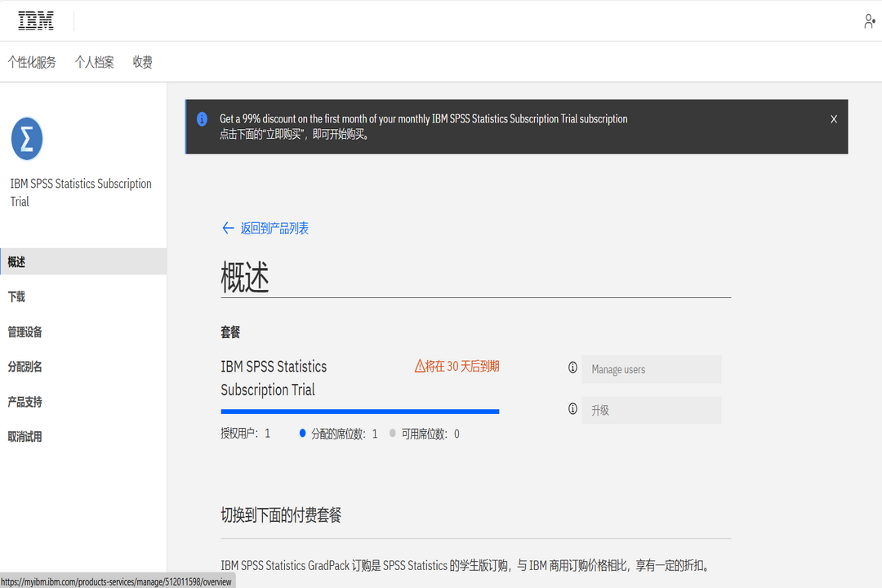Click the Sigma product icon in the sidebar
This screenshot has width=882, height=588.
26,139
